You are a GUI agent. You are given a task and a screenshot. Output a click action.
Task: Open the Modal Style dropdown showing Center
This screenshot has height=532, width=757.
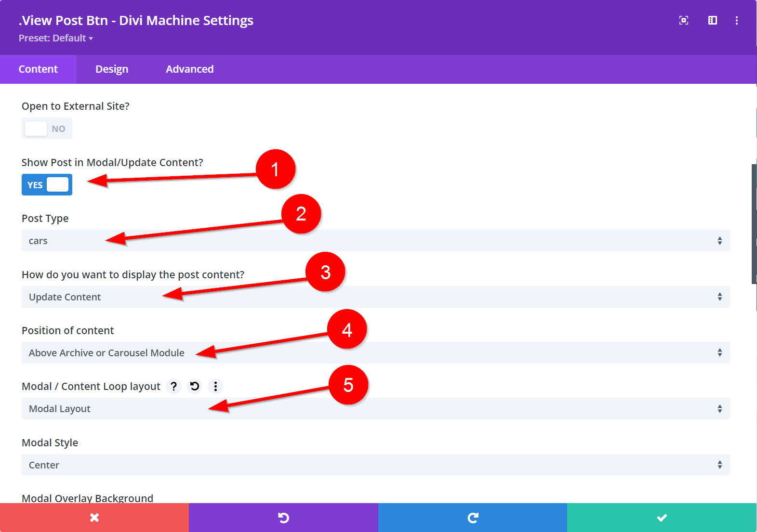pos(375,465)
